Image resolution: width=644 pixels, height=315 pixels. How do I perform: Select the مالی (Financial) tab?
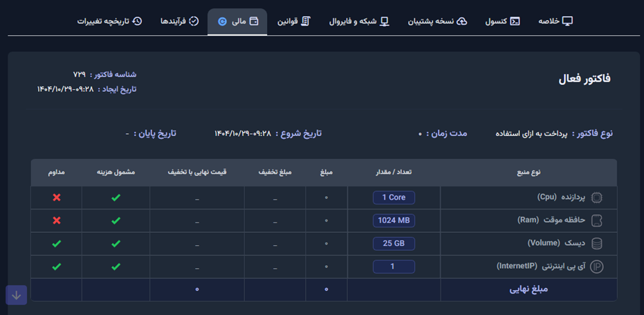[237, 21]
